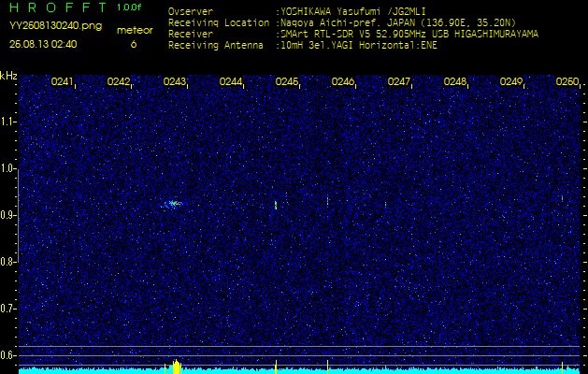Image resolution: width=588 pixels, height=374 pixels.
Task: Click the 10mH 3el.YAGI antenna value
Action: 359,46
